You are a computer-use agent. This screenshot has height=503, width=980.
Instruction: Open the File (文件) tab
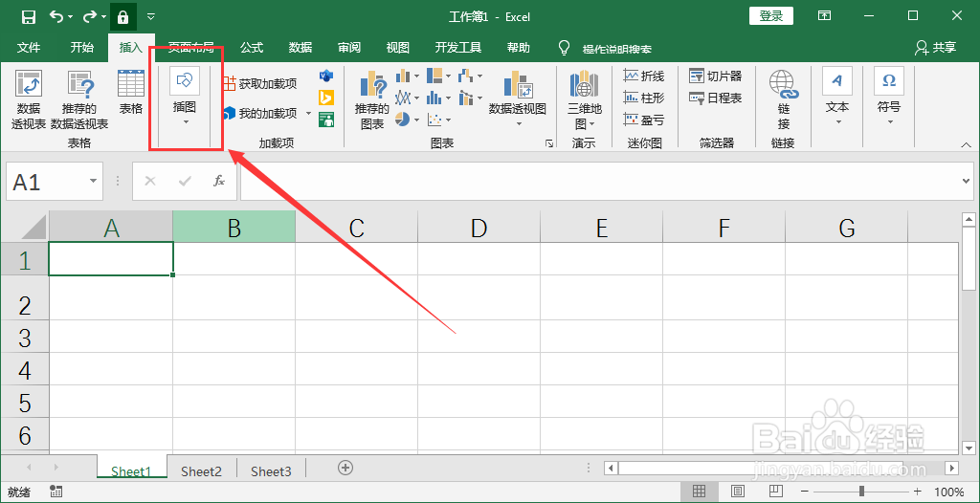click(x=28, y=48)
